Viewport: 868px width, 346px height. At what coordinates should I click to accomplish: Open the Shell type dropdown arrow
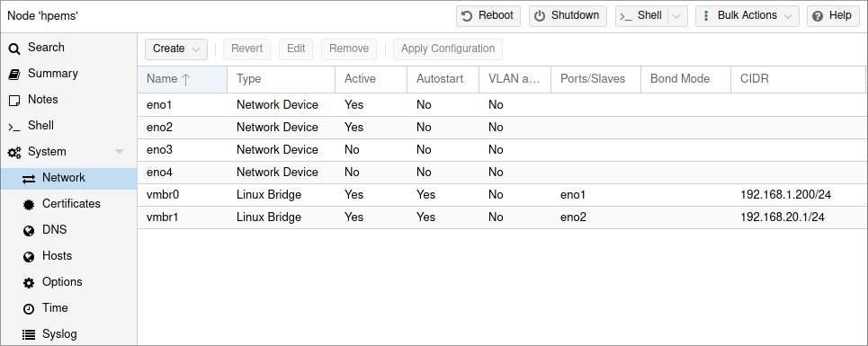[x=676, y=16]
